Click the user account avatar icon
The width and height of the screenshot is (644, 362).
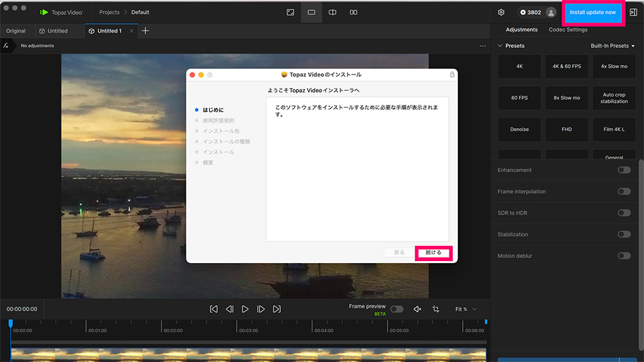click(x=551, y=13)
